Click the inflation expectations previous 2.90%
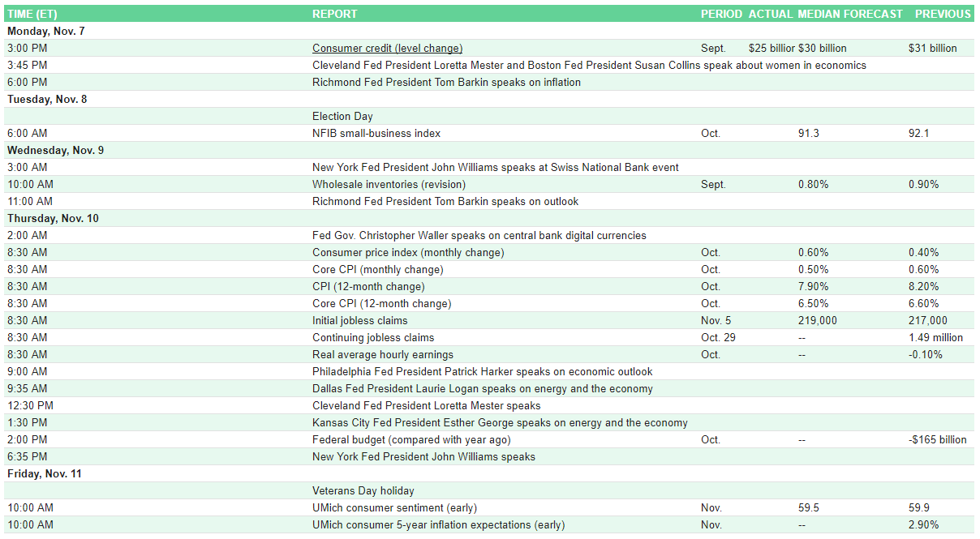 pos(924,524)
